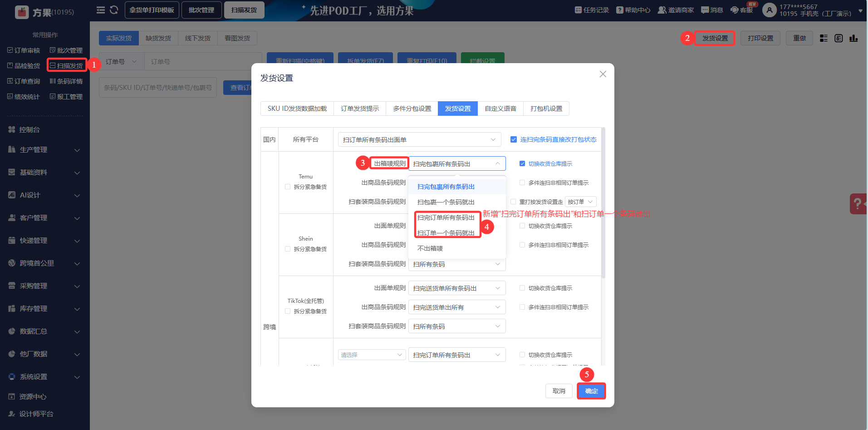The height and width of the screenshot is (430, 868).
Task: Click the 重做 button
Action: [799, 38]
